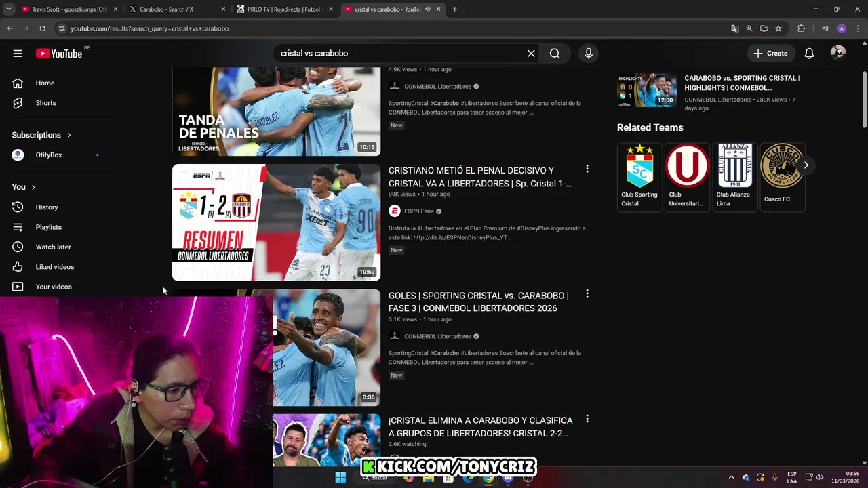View site information icon in address bar
This screenshot has height=488, width=868.
point(62,28)
